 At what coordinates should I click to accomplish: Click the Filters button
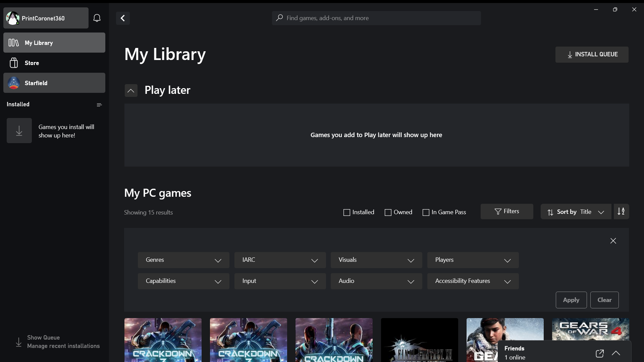(x=507, y=212)
